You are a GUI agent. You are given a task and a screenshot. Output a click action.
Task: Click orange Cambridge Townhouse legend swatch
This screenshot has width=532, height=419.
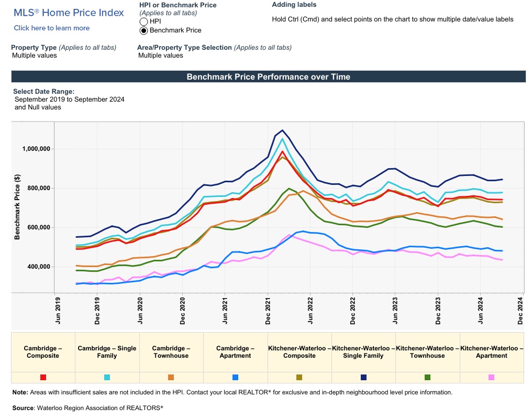coord(171,377)
